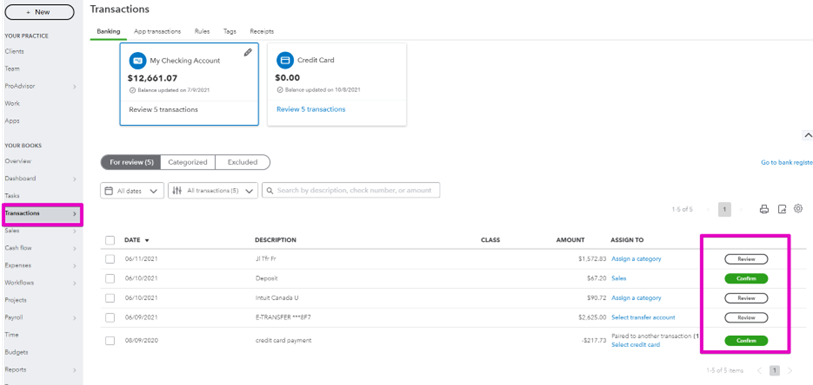Open Budgets in the sidebar

point(16,352)
